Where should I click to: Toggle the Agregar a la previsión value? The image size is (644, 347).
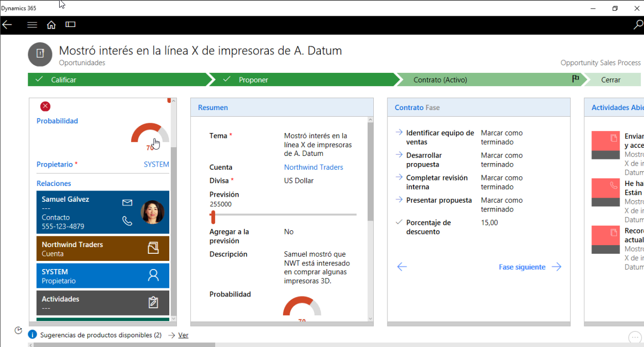[x=289, y=232]
